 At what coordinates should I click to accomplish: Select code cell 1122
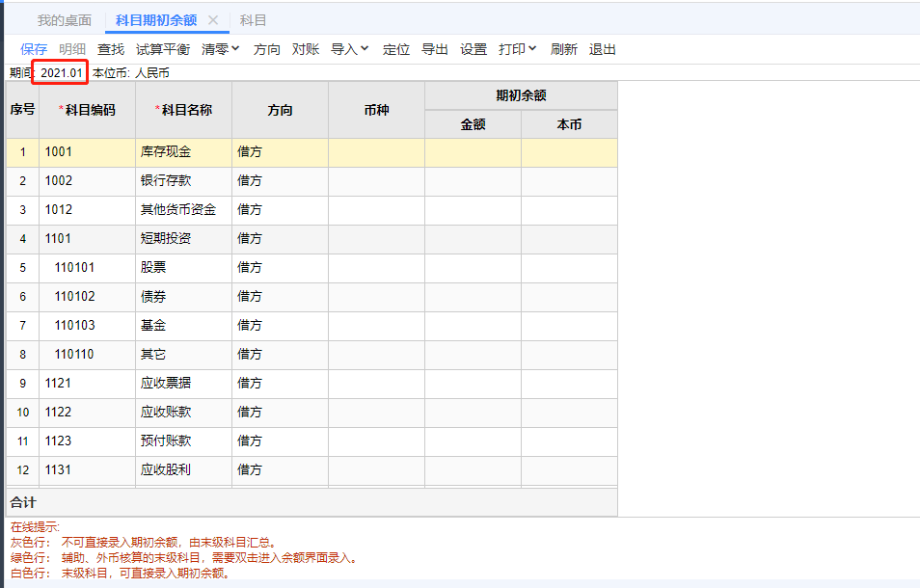point(88,413)
